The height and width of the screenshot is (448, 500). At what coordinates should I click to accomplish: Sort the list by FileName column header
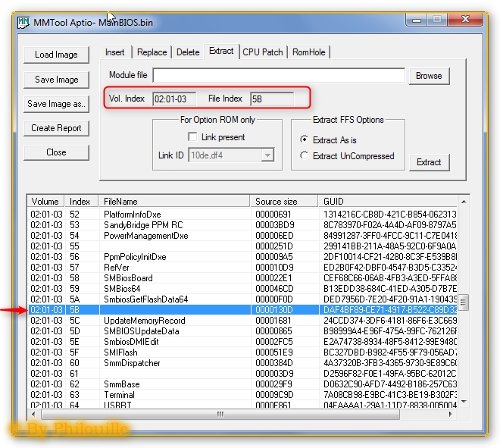174,202
